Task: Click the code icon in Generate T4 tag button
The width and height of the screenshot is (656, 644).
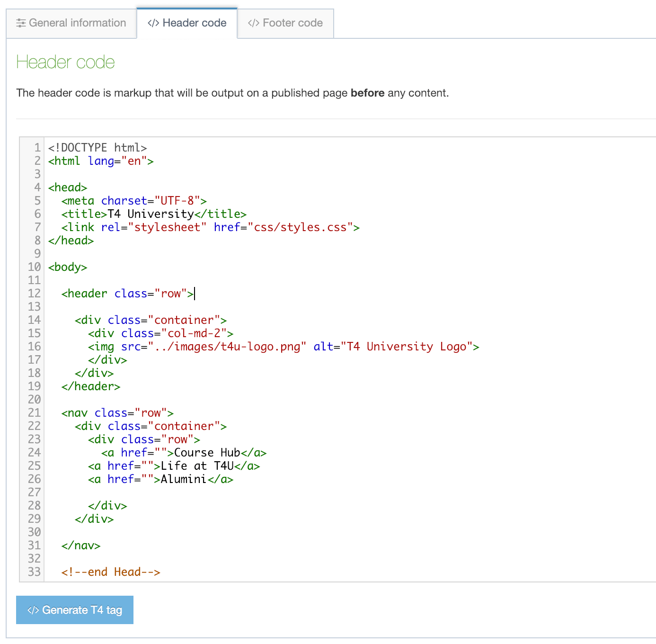Action: coord(33,610)
